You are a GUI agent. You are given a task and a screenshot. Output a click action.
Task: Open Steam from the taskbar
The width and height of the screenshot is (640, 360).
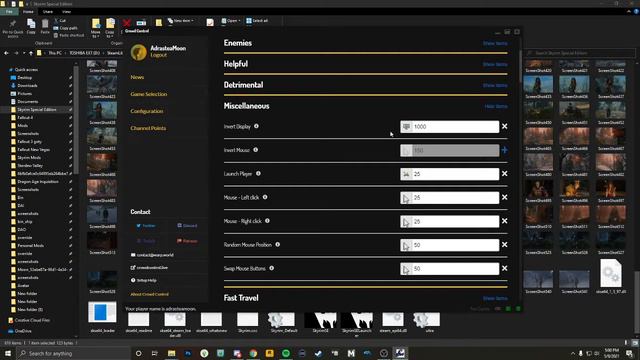click(x=318, y=353)
